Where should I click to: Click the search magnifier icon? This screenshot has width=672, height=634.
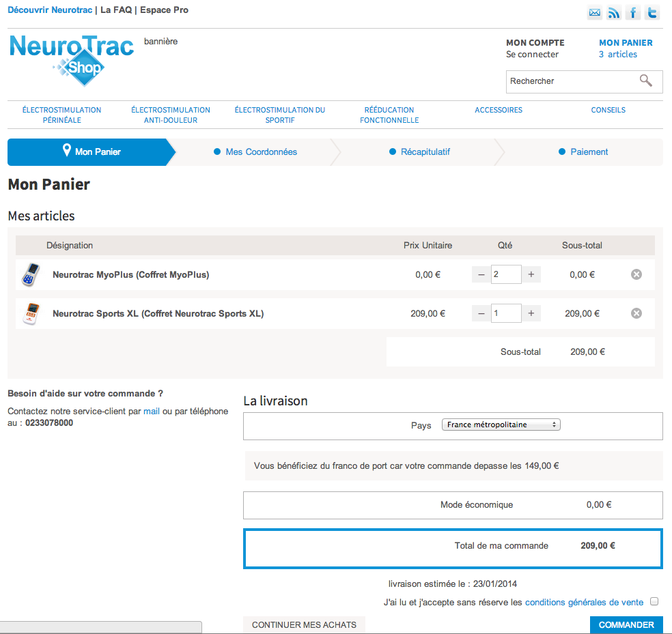click(x=646, y=81)
